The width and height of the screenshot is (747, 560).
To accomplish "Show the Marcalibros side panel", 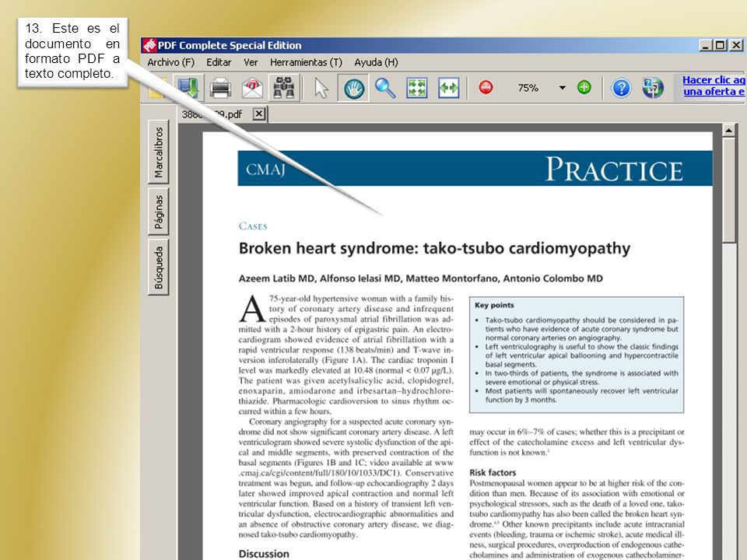I will [x=159, y=152].
